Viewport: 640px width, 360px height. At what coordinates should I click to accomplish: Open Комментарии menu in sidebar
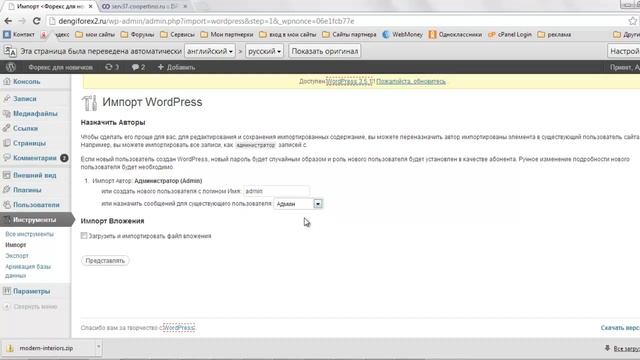coord(35,158)
